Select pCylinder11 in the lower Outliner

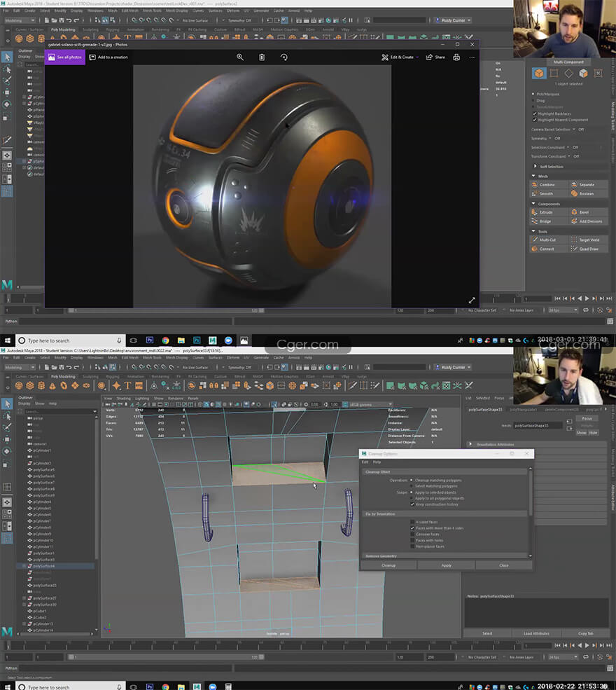(x=43, y=547)
